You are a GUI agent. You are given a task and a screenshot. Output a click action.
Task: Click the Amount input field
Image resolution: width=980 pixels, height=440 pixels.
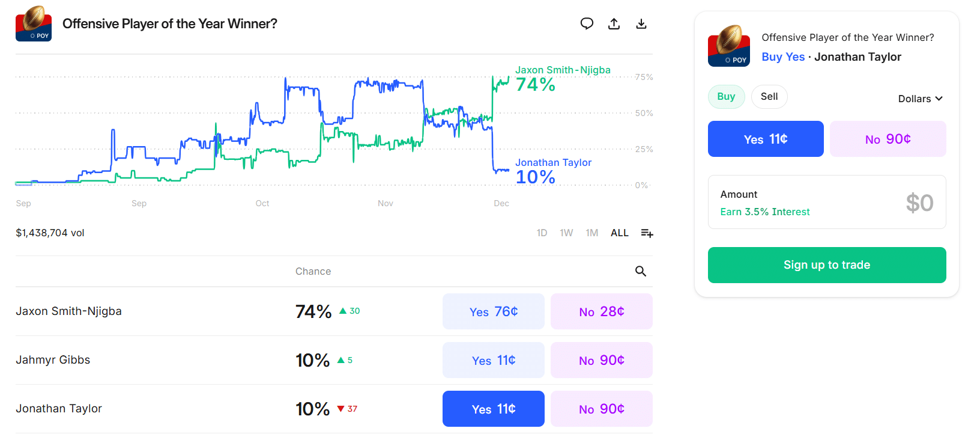pyautogui.click(x=826, y=203)
